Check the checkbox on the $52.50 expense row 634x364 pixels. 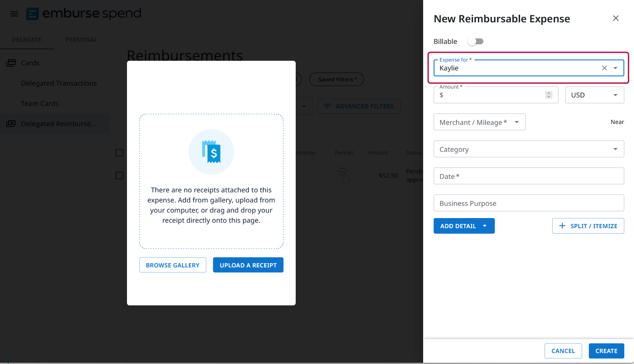pos(119,175)
